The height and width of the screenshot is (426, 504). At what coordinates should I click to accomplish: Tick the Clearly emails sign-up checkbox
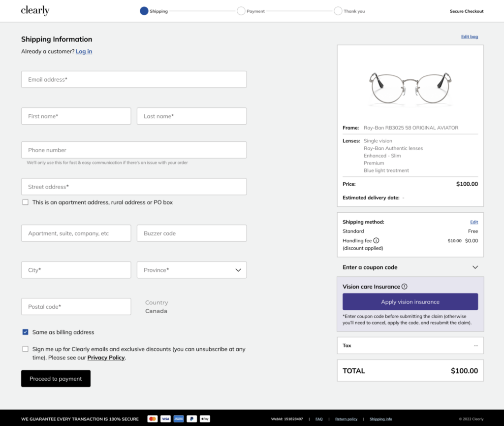tap(26, 349)
